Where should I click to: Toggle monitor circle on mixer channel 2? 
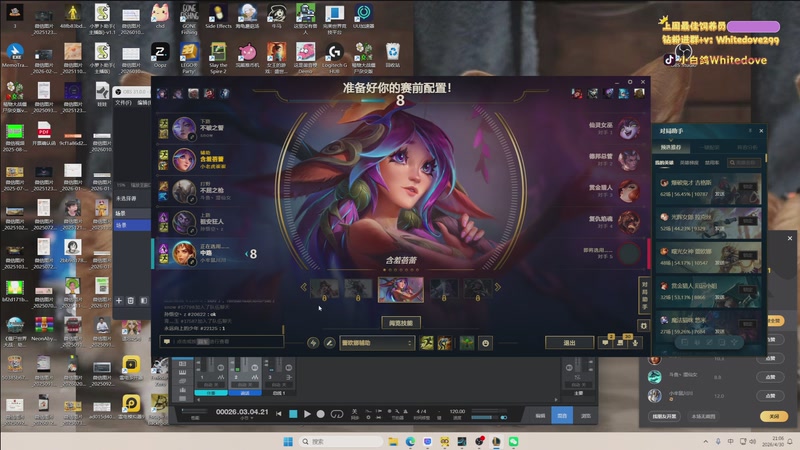[x=254, y=367]
